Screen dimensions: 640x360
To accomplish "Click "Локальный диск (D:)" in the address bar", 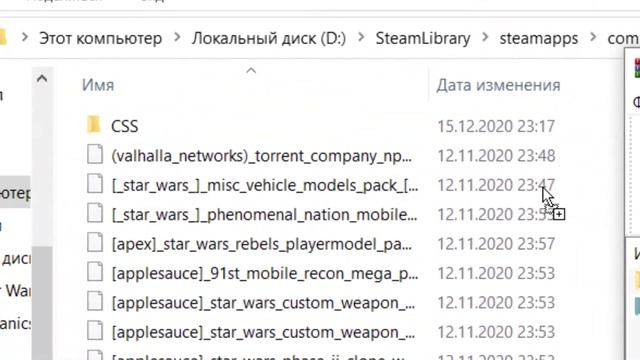I will 269,38.
